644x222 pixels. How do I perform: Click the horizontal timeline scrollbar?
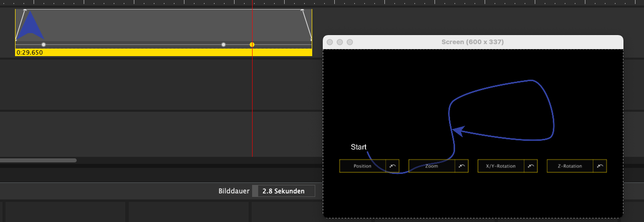(38, 160)
